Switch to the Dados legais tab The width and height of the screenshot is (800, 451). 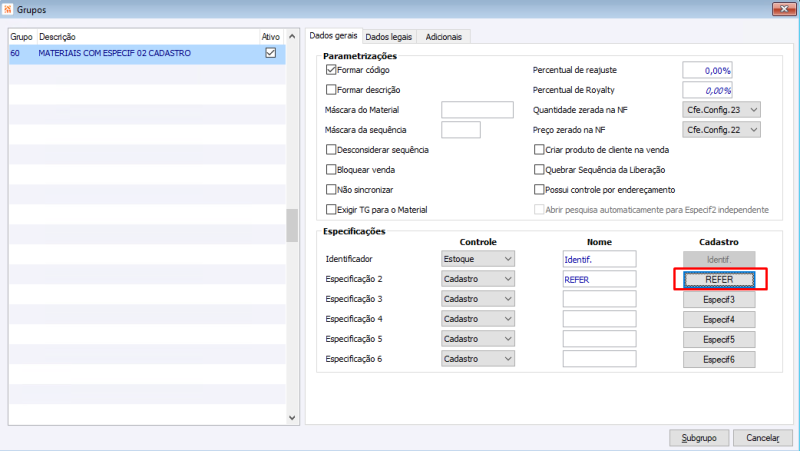[389, 37]
